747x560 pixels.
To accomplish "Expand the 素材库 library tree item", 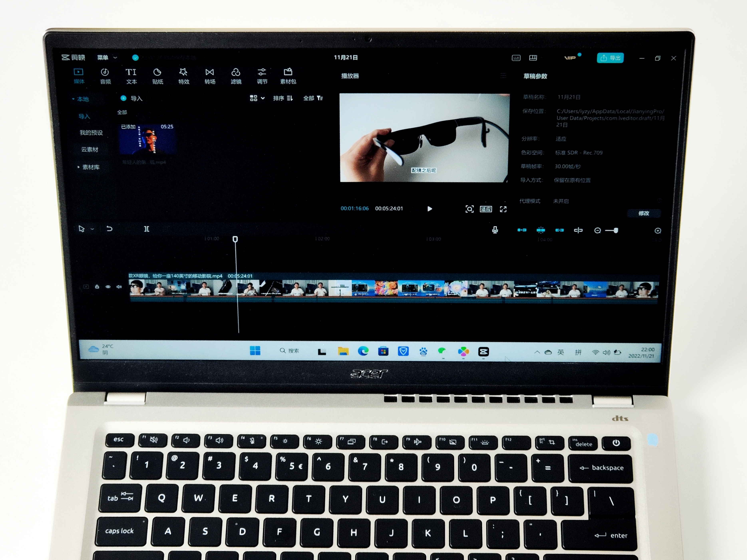I will pos(89,167).
